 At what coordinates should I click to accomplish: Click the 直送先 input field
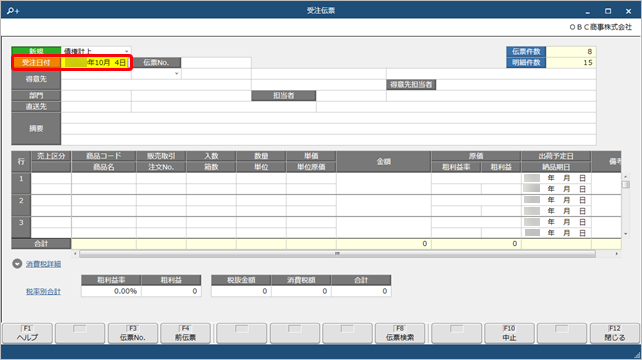click(x=96, y=107)
